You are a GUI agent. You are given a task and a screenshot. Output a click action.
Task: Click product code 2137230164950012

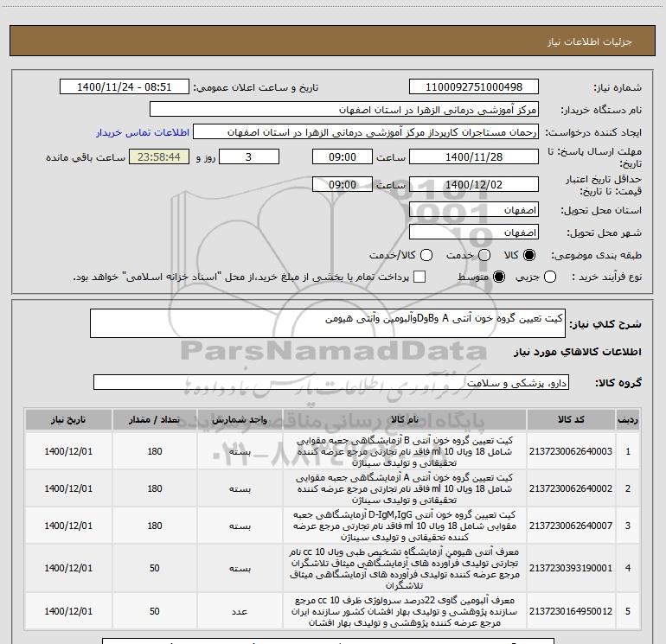point(571,611)
